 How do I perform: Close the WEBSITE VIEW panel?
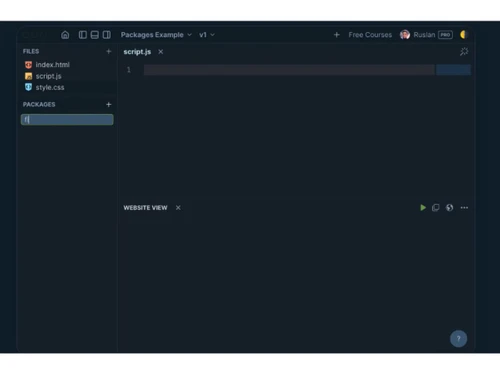(178, 208)
